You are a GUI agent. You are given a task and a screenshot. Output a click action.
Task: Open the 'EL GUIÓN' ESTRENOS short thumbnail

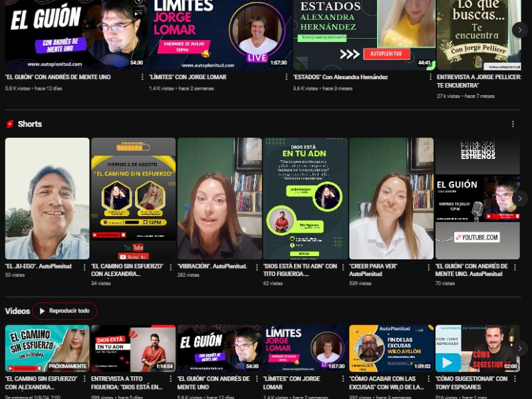tap(477, 198)
